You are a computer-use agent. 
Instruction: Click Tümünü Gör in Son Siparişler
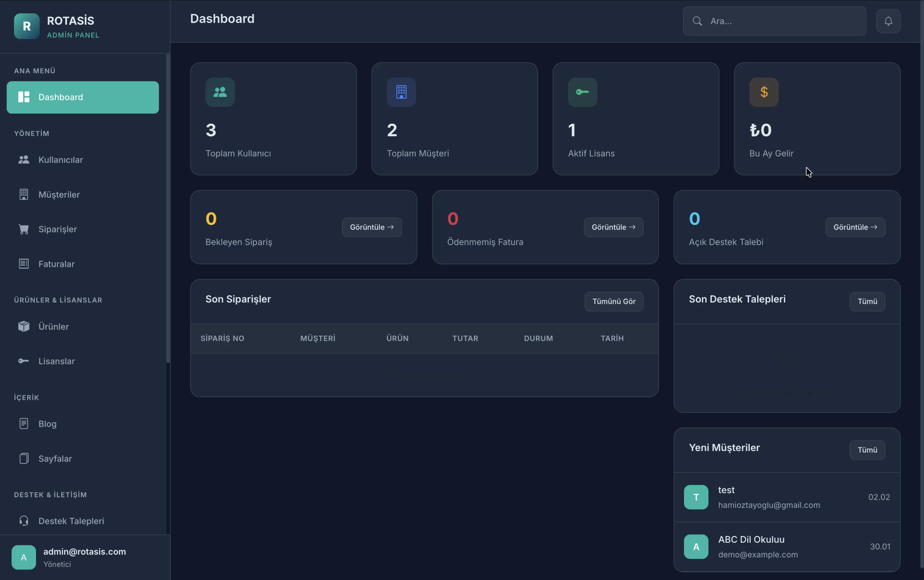click(x=614, y=301)
